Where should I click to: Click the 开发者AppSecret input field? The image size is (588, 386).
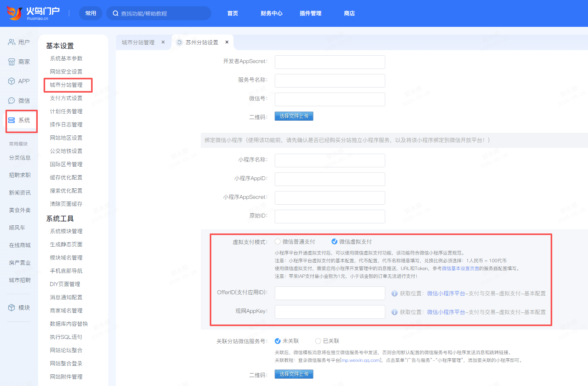[x=330, y=62]
